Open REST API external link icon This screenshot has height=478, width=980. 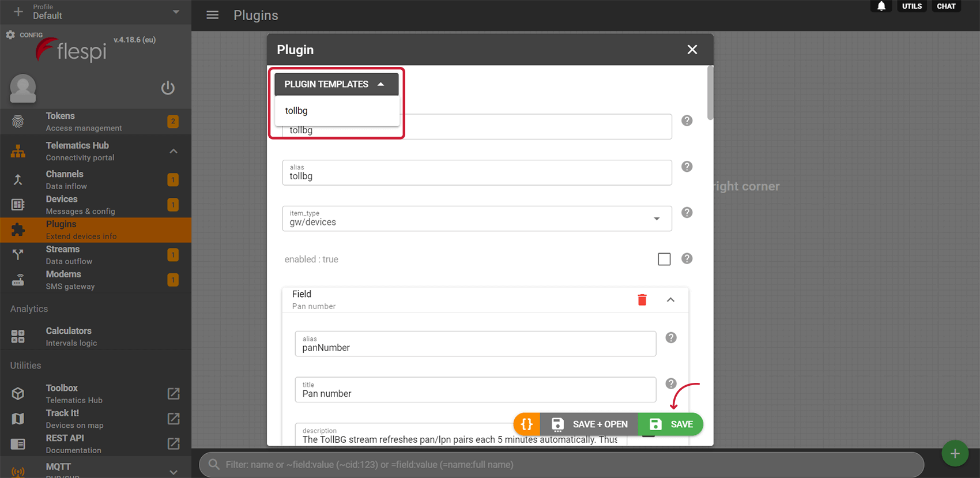pyautogui.click(x=174, y=443)
